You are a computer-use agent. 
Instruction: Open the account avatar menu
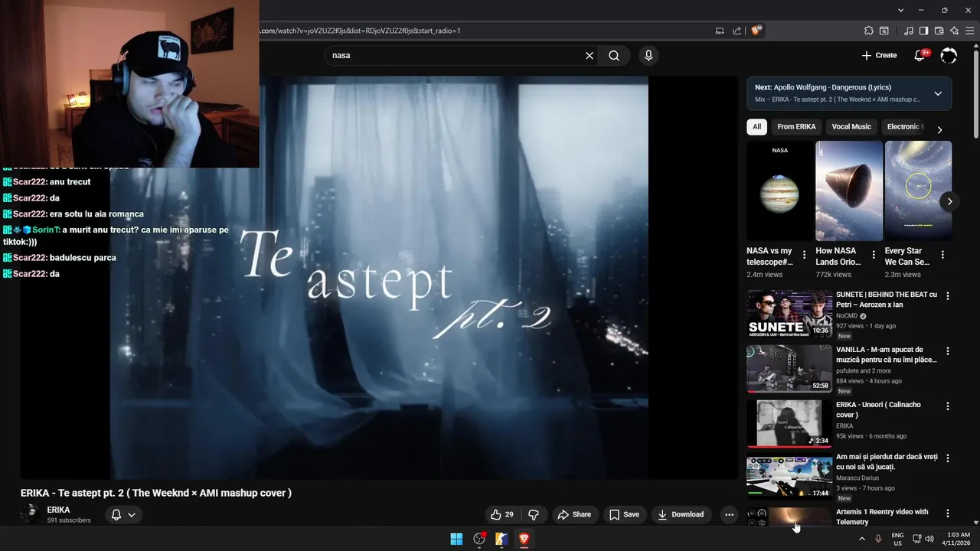[949, 55]
